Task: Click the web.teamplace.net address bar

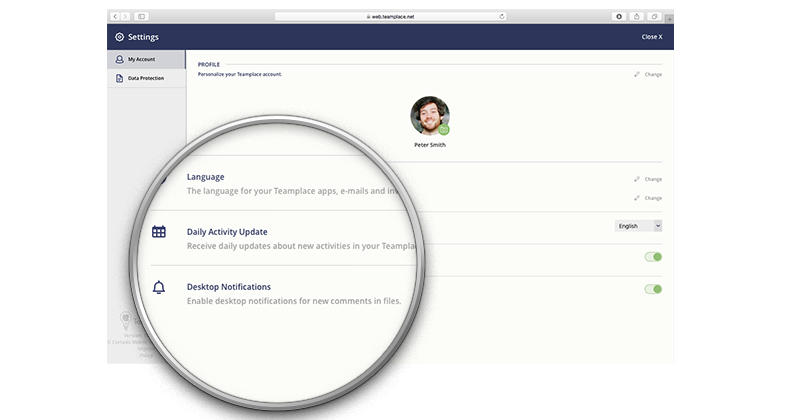Action: [x=391, y=16]
